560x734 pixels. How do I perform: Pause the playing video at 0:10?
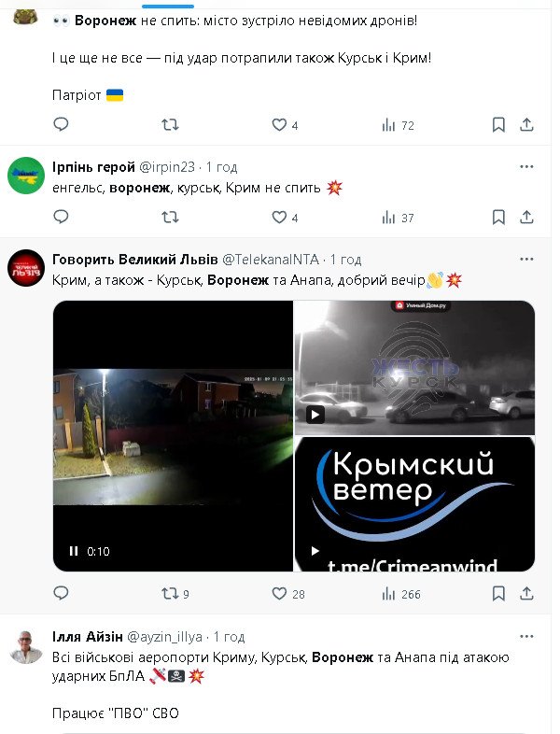pyautogui.click(x=74, y=551)
